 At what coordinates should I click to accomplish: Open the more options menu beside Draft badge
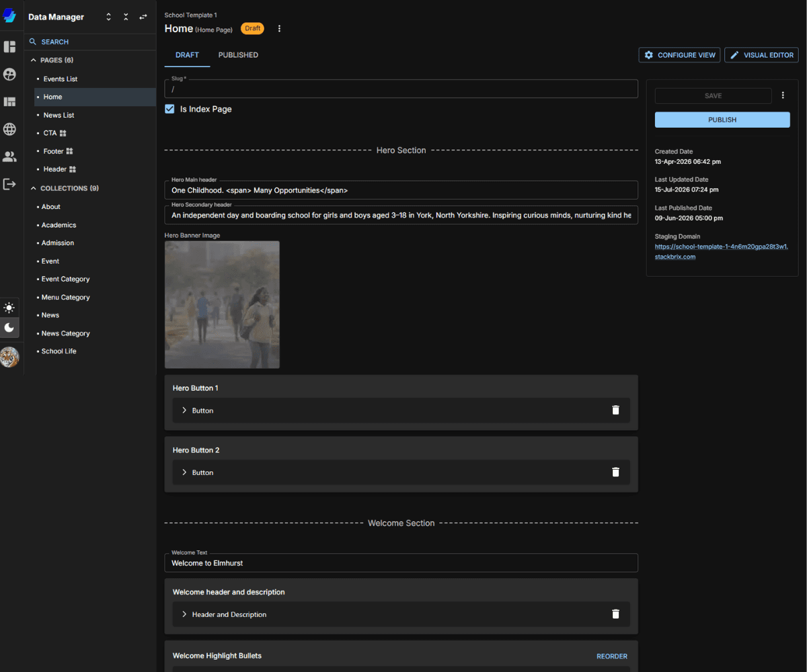[x=280, y=29]
